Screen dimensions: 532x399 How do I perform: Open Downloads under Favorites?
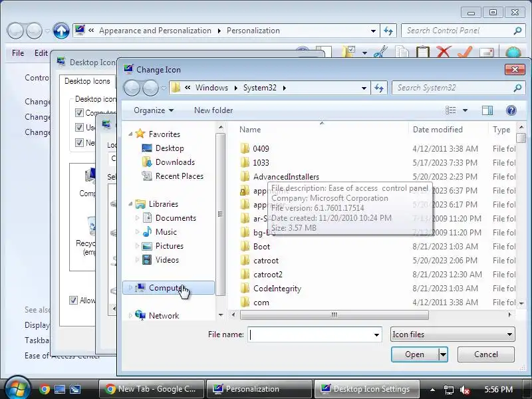tap(175, 162)
